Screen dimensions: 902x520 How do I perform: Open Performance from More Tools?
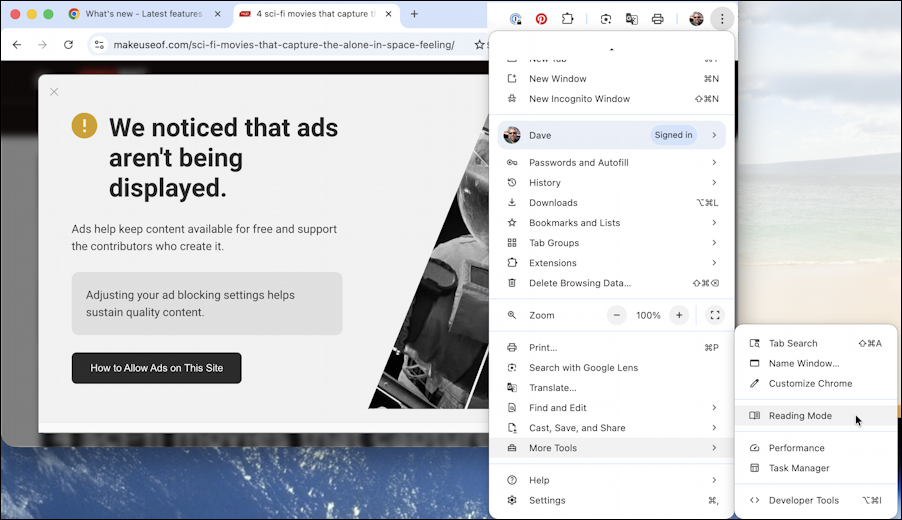pyautogui.click(x=816, y=448)
